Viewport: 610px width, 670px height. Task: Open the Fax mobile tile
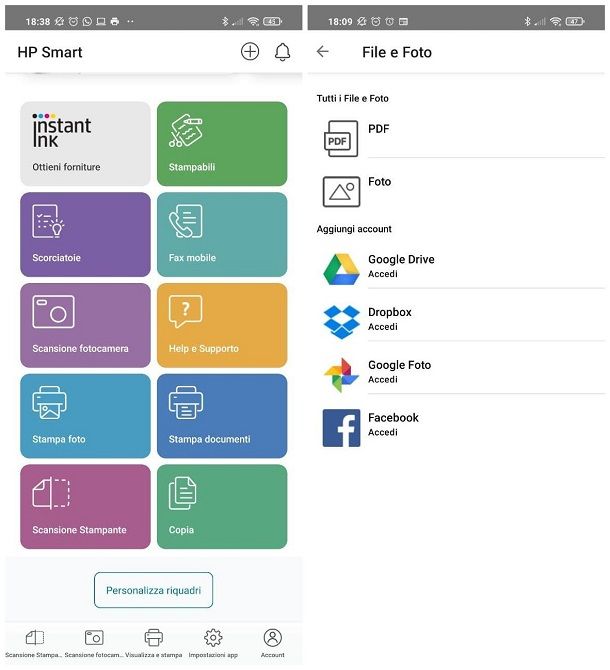click(222, 235)
